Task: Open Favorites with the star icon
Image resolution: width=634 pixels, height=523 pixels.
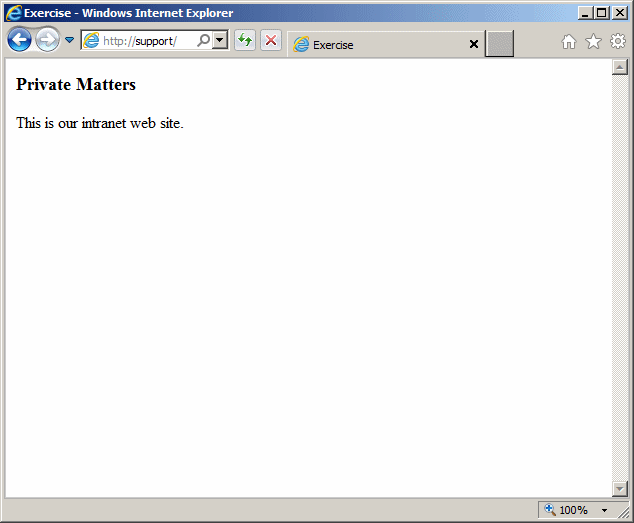Action: point(593,41)
